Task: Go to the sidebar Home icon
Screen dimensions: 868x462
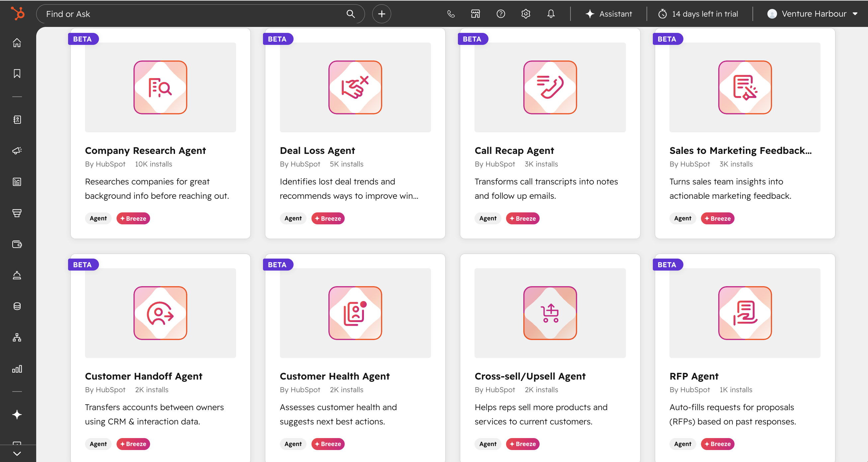Action: point(17,43)
